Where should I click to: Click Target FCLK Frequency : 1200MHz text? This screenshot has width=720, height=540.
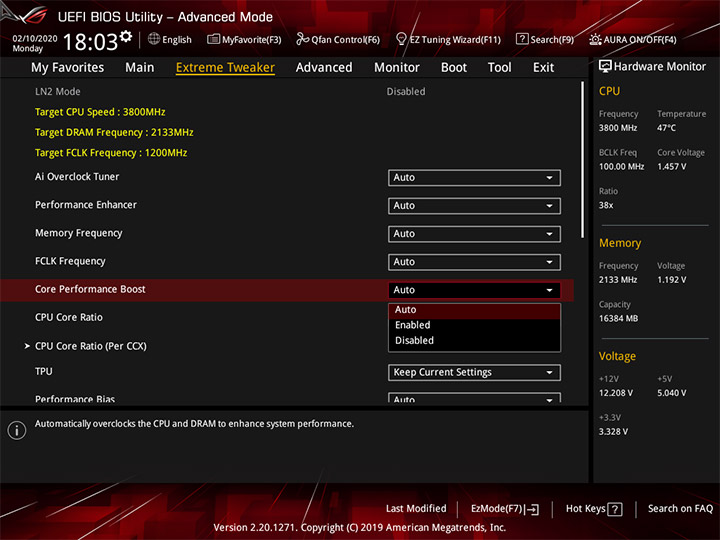click(111, 153)
